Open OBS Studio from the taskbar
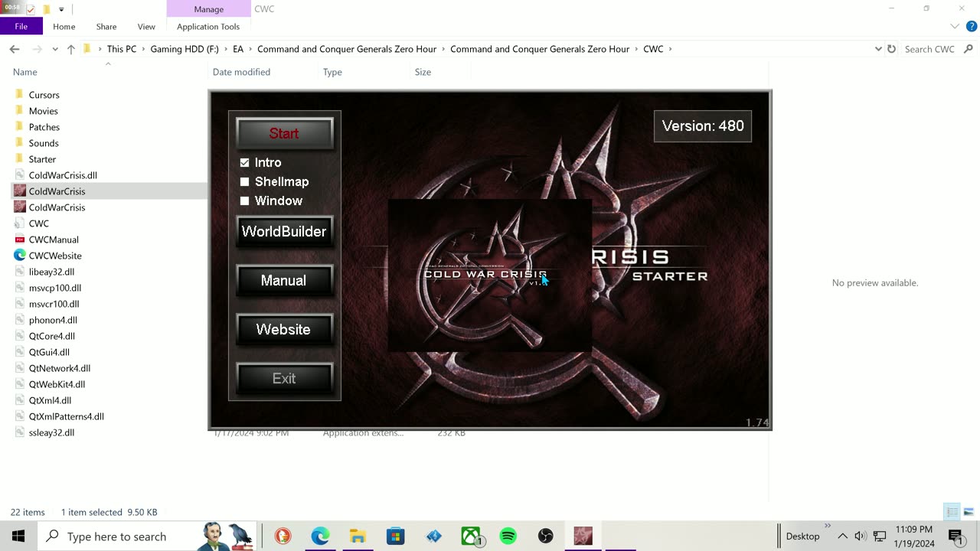The height and width of the screenshot is (551, 980). pyautogui.click(x=545, y=536)
